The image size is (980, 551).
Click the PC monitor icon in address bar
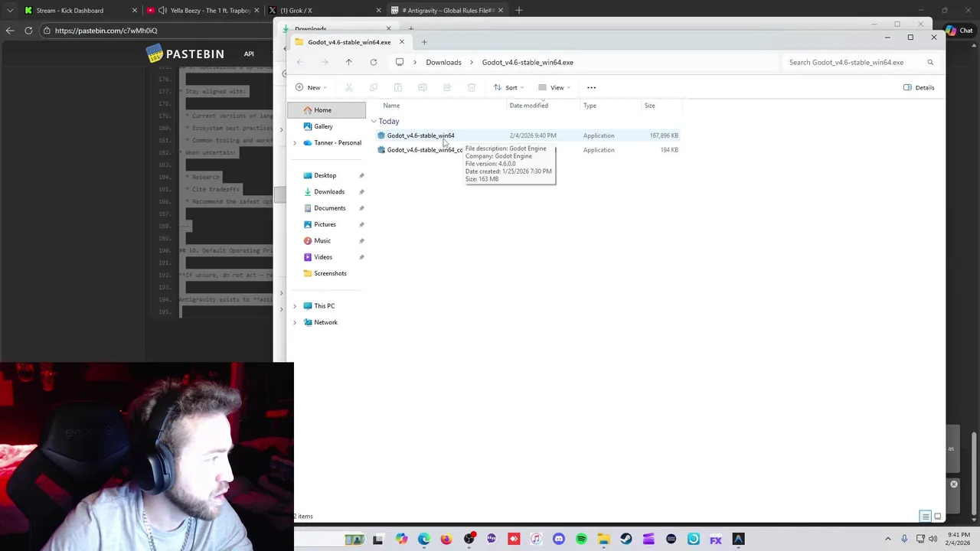pos(400,62)
